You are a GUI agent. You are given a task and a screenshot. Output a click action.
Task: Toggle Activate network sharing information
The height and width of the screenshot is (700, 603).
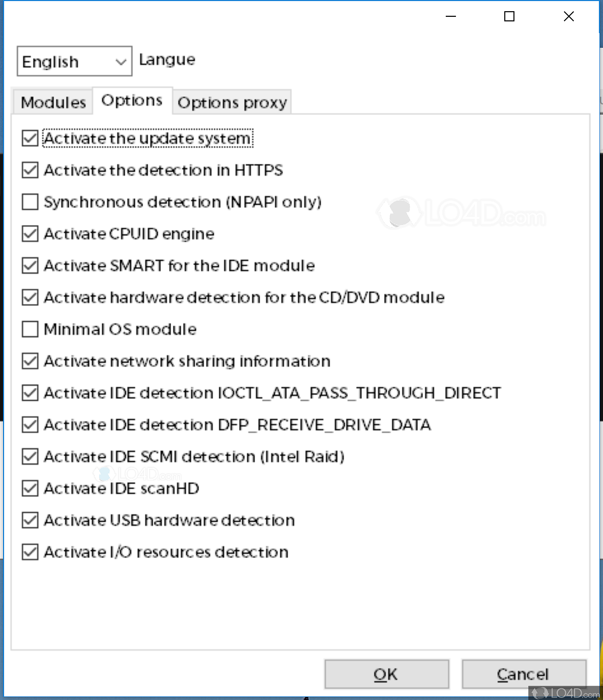30,361
